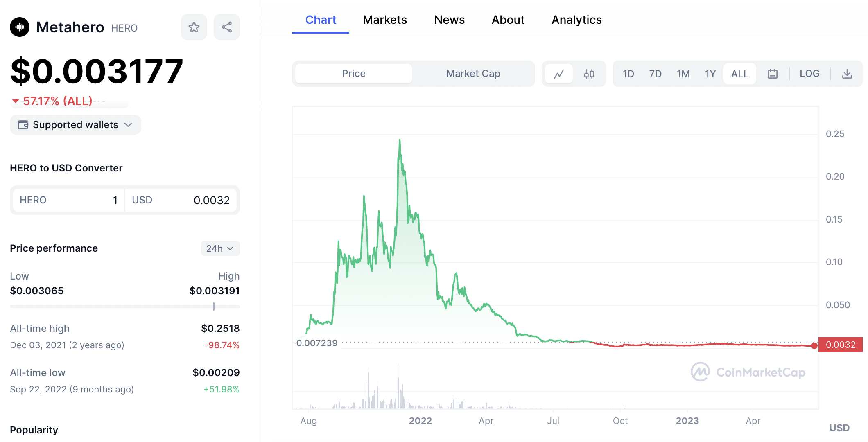Image resolution: width=868 pixels, height=442 pixels.
Task: Open the About tab
Action: [x=508, y=20]
